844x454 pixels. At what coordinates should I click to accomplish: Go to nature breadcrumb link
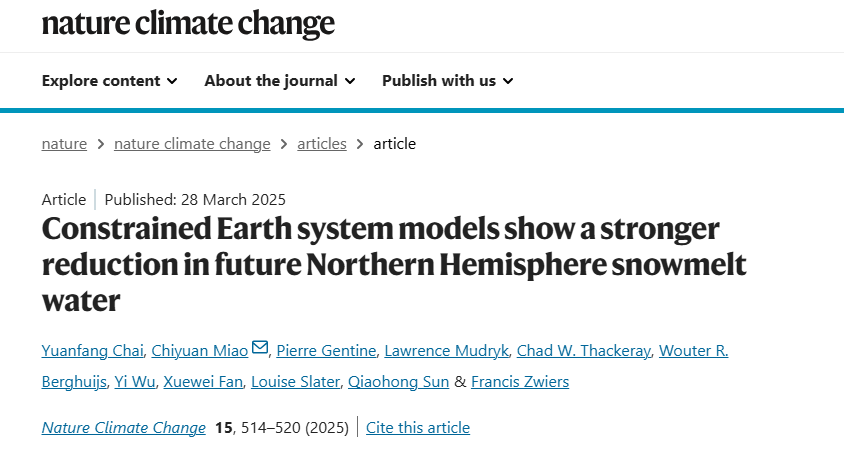pos(64,144)
